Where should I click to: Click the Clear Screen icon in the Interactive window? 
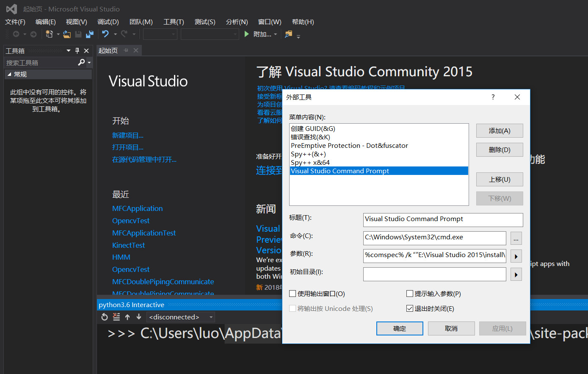point(116,317)
